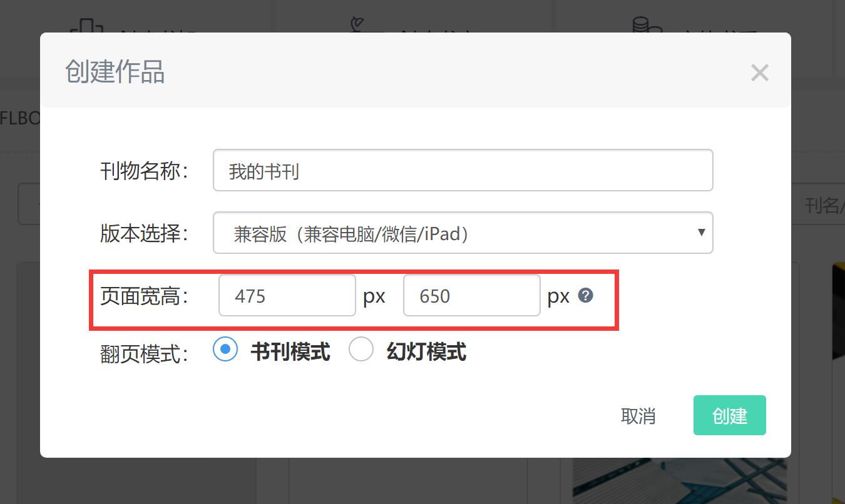Image resolution: width=845 pixels, height=504 pixels.
Task: Click the page width field showing 475
Action: pyautogui.click(x=287, y=295)
